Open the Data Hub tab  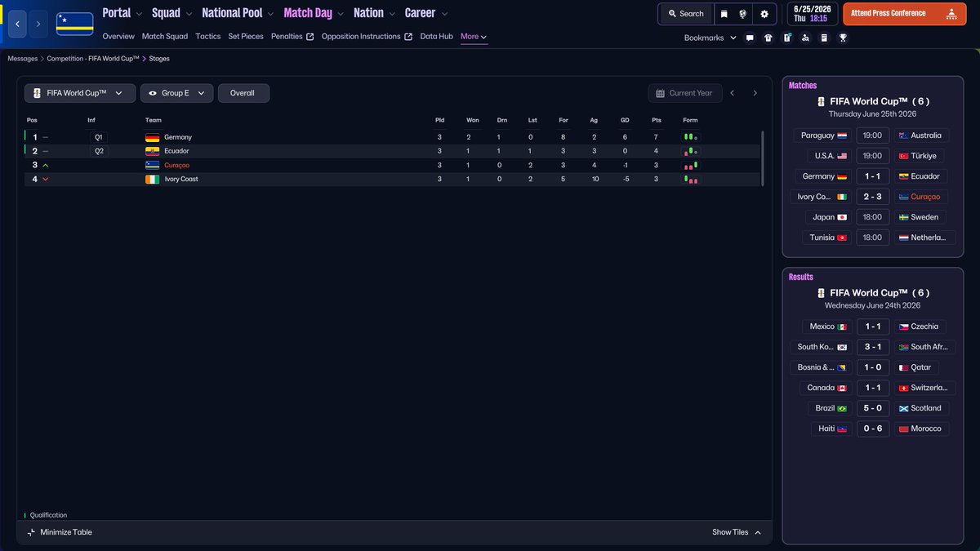pyautogui.click(x=436, y=37)
